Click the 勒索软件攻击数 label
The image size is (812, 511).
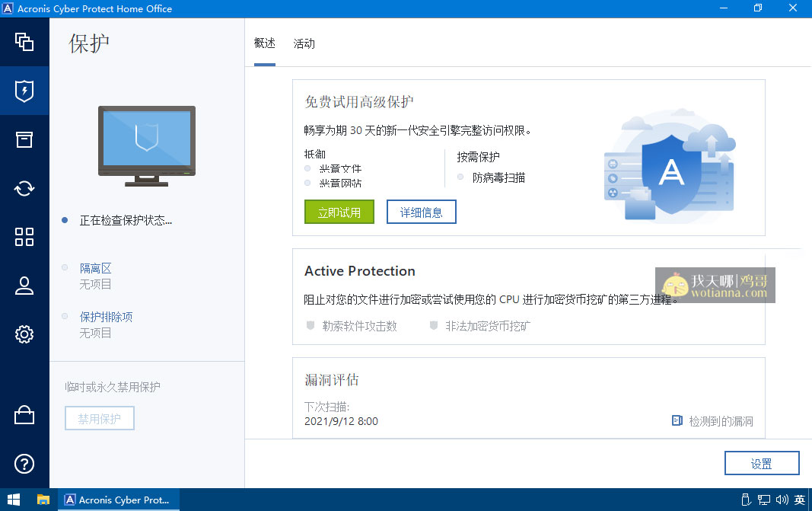[359, 326]
